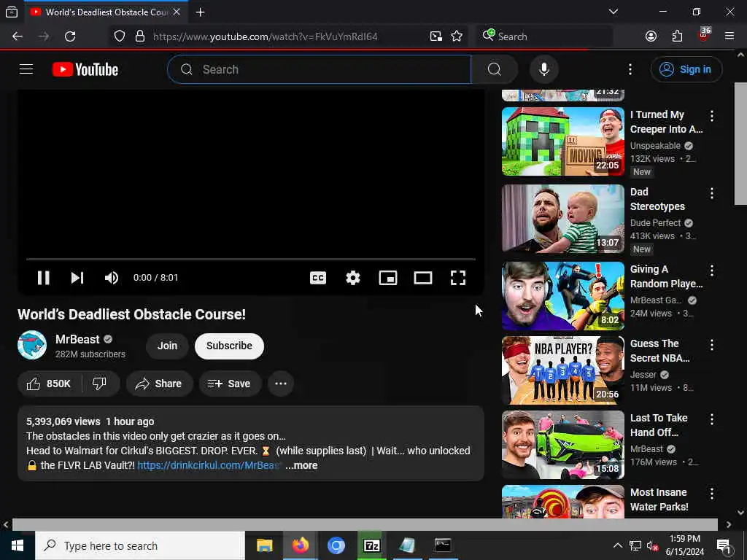Go back with browser back arrow
This screenshot has width=747, height=560.
18,36
